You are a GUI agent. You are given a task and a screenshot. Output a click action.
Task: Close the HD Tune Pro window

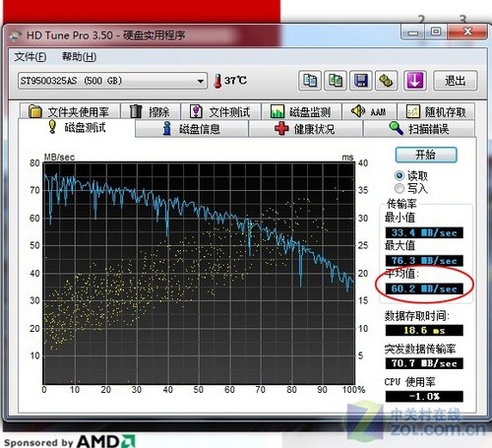[x=467, y=32]
